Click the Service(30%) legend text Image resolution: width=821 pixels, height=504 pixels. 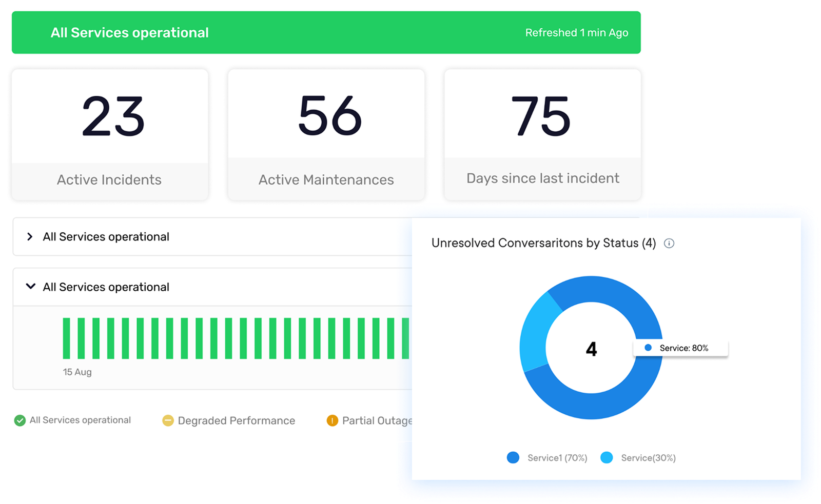[x=648, y=458]
